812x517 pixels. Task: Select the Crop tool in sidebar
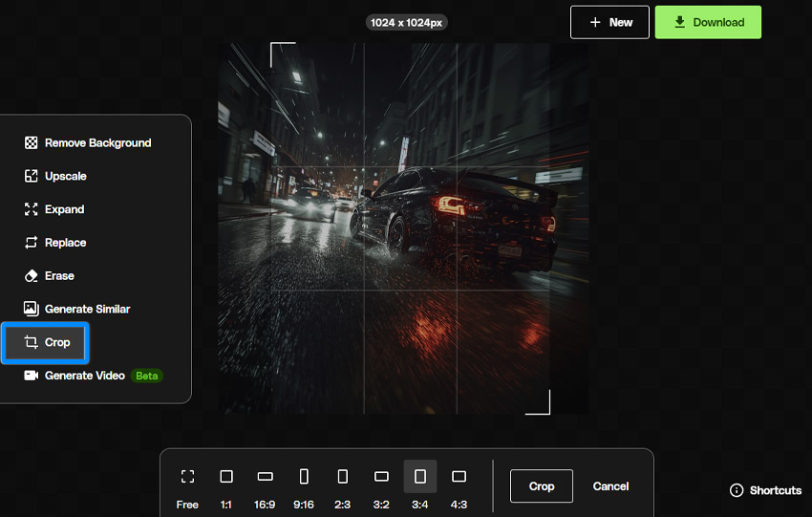tap(46, 342)
